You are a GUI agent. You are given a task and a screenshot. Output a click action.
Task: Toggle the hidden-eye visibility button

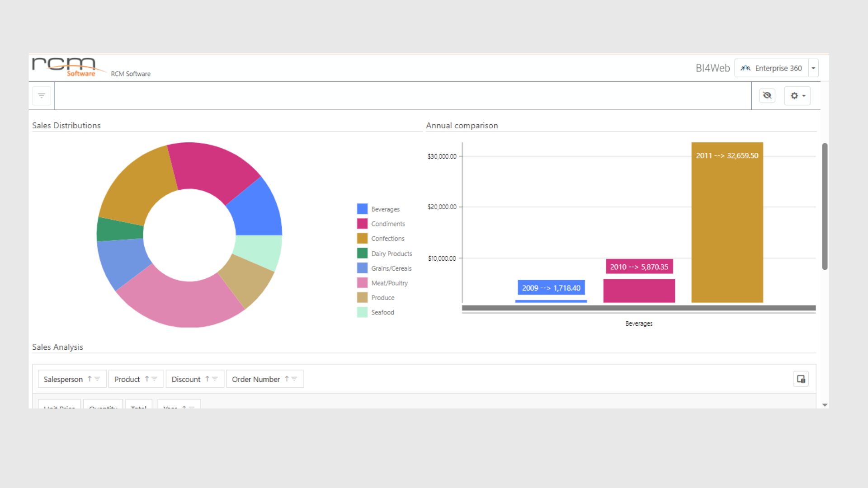coord(767,96)
